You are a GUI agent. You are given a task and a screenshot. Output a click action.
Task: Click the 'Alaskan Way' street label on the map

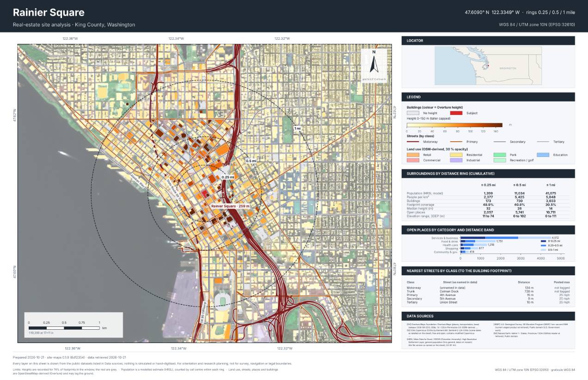tap(138, 181)
